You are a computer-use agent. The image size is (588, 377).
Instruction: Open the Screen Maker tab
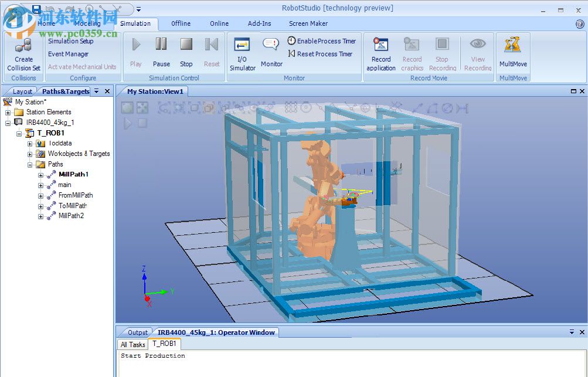(x=308, y=23)
